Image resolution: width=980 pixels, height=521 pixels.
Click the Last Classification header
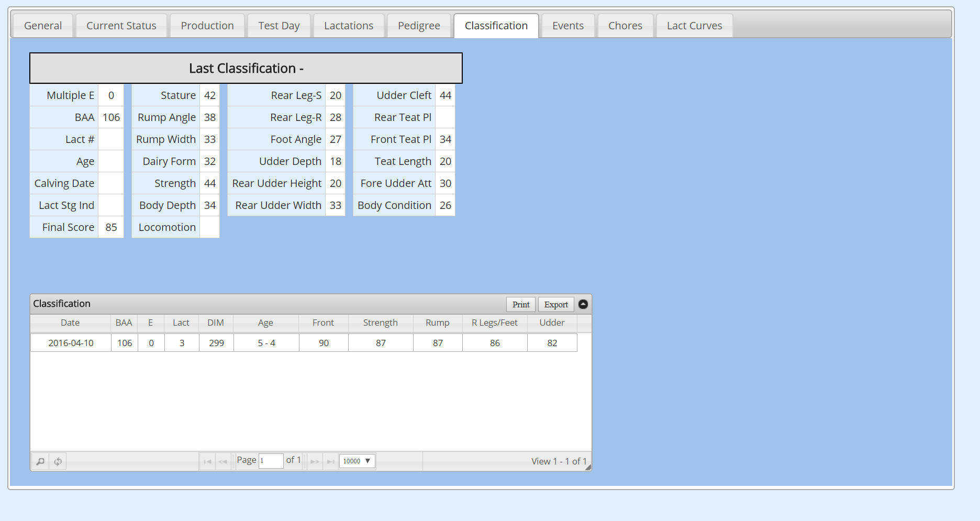tap(246, 68)
